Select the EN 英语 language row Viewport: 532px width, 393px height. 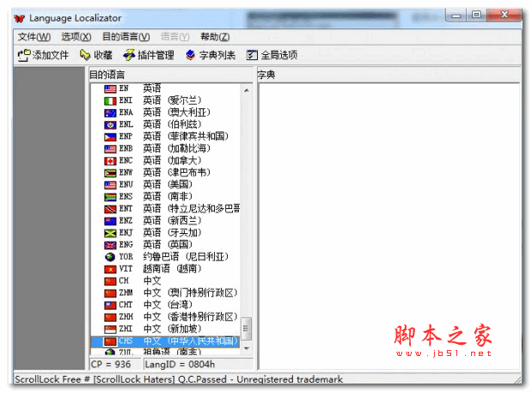[x=166, y=89]
